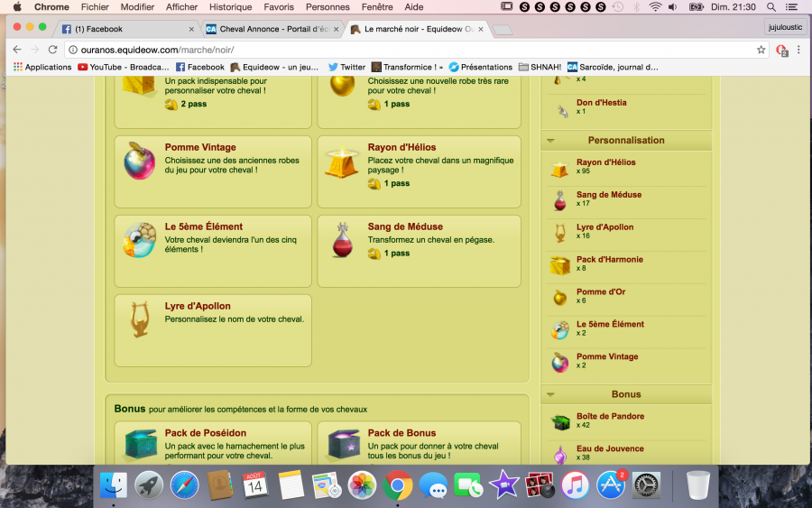Click the Sang de Méduse potion icon in the shop
Image resolution: width=812 pixels, height=508 pixels.
click(342, 240)
